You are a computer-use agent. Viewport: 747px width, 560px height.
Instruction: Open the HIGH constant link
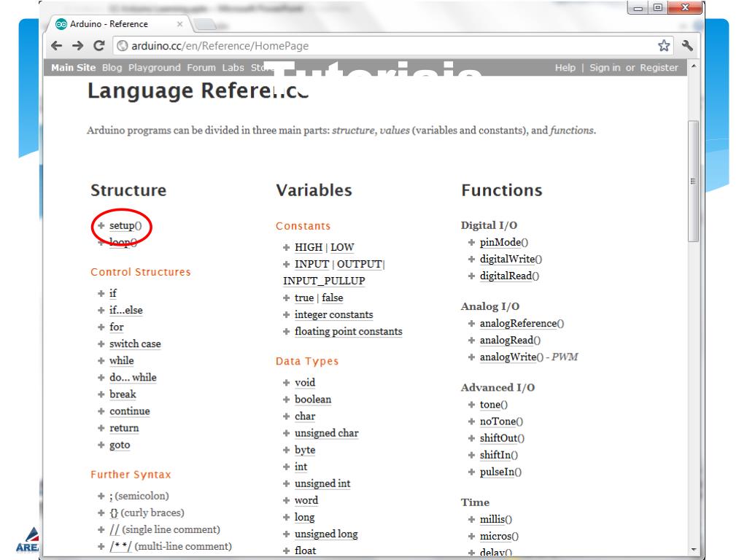pos(309,248)
